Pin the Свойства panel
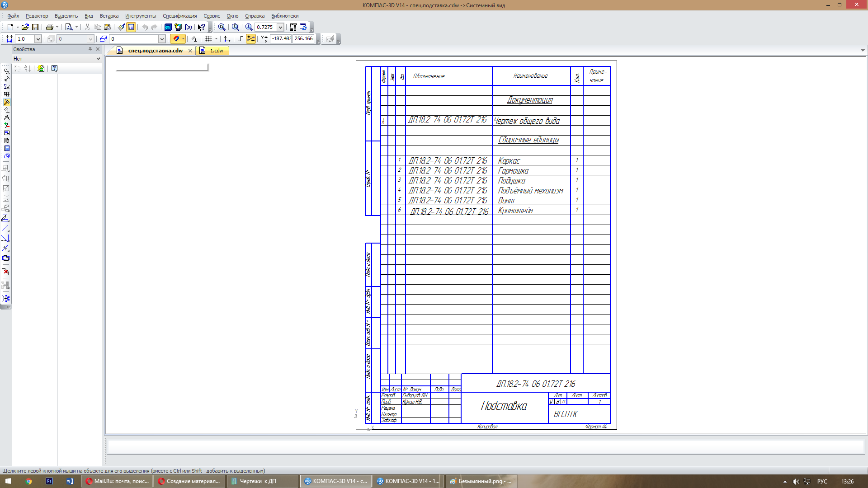Image resolution: width=868 pixels, height=488 pixels. 90,49
